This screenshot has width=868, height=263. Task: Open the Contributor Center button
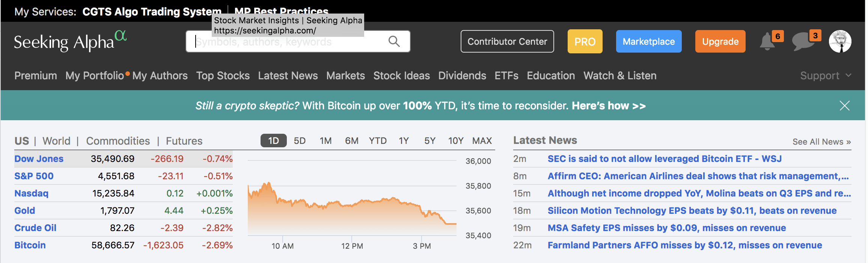(x=507, y=41)
